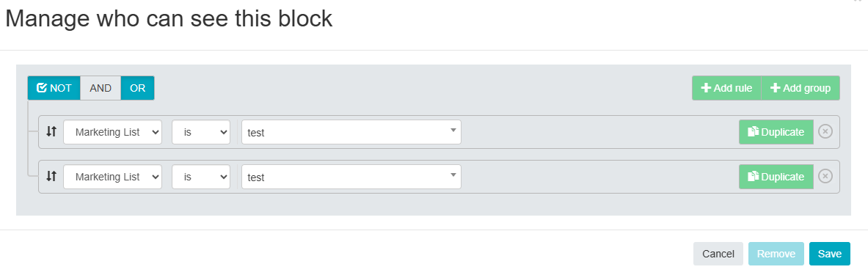The width and height of the screenshot is (868, 275).
Task: Click the plus icon on Add group
Action: [x=775, y=88]
